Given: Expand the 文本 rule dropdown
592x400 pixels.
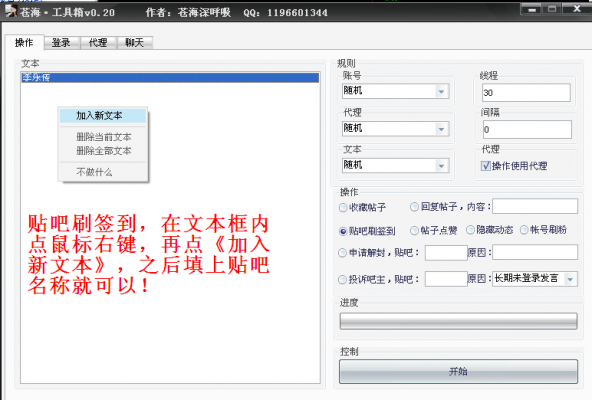Looking at the screenshot, I should (441, 166).
